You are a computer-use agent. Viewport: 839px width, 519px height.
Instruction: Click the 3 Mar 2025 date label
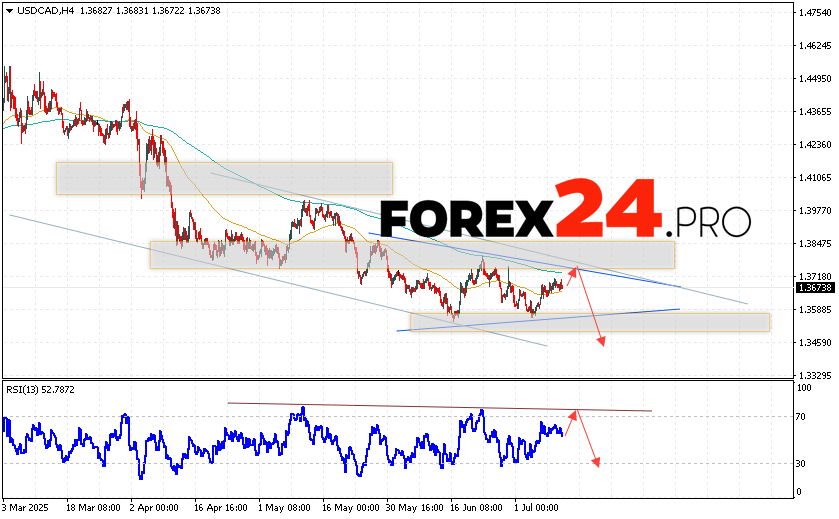(26, 508)
